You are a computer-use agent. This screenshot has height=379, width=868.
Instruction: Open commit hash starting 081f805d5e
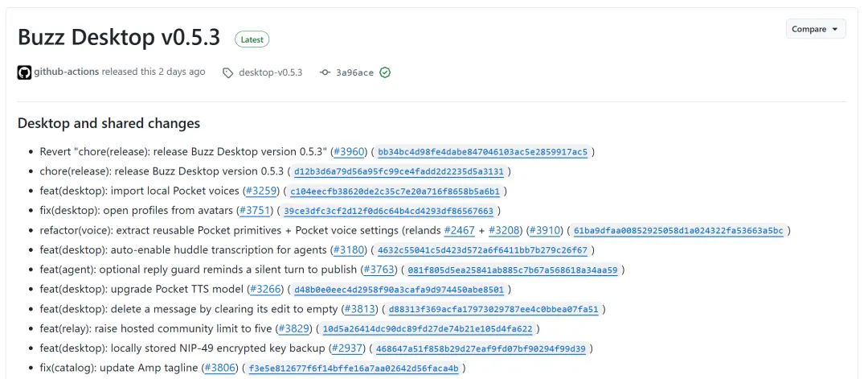coord(513,270)
